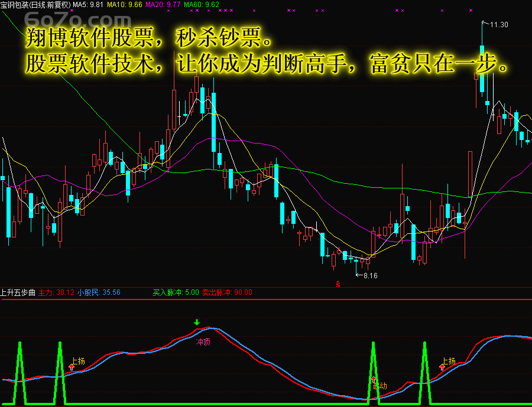This screenshot has height=407, width=532.
Task: Click the 宝钢包装(日线.前复权) chart title
Action: (35, 4)
